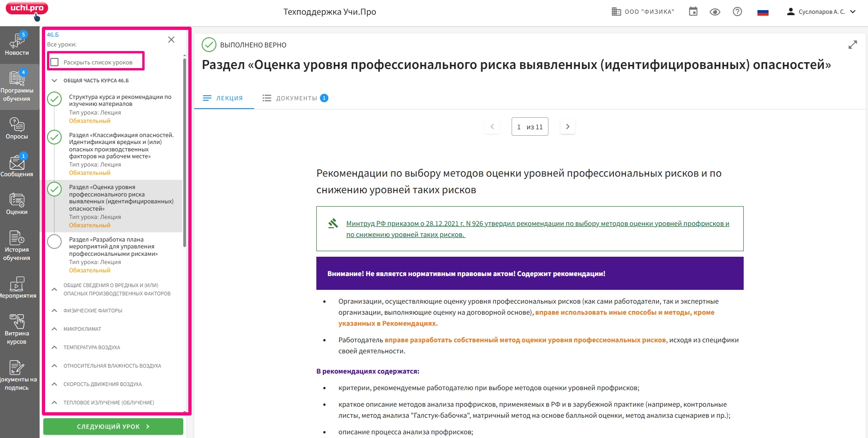
Task: Open the Суслопаров А. С. account dropdown
Action: 822,12
